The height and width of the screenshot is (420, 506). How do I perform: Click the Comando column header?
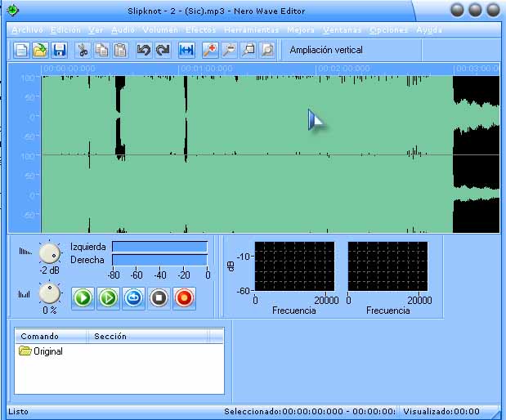(x=51, y=336)
